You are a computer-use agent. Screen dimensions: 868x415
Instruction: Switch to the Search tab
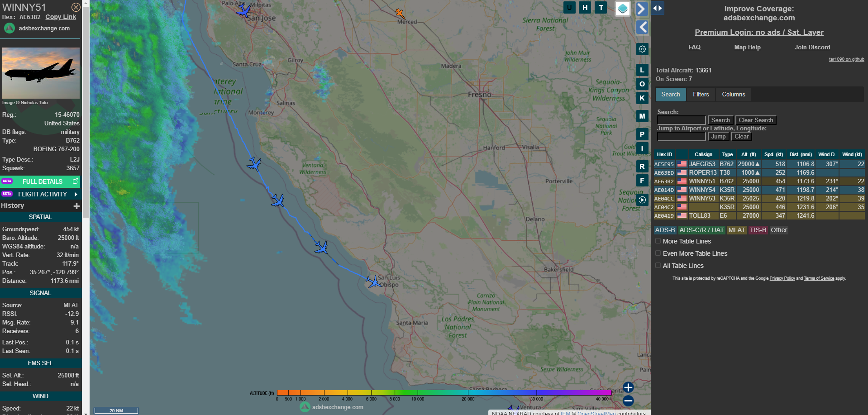671,94
